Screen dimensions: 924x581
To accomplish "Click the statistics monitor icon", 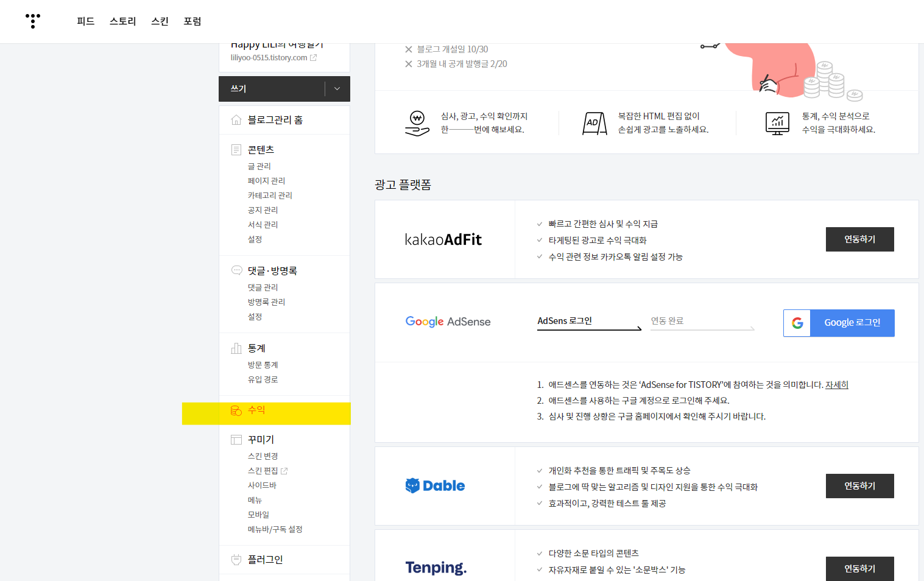I will tap(777, 124).
